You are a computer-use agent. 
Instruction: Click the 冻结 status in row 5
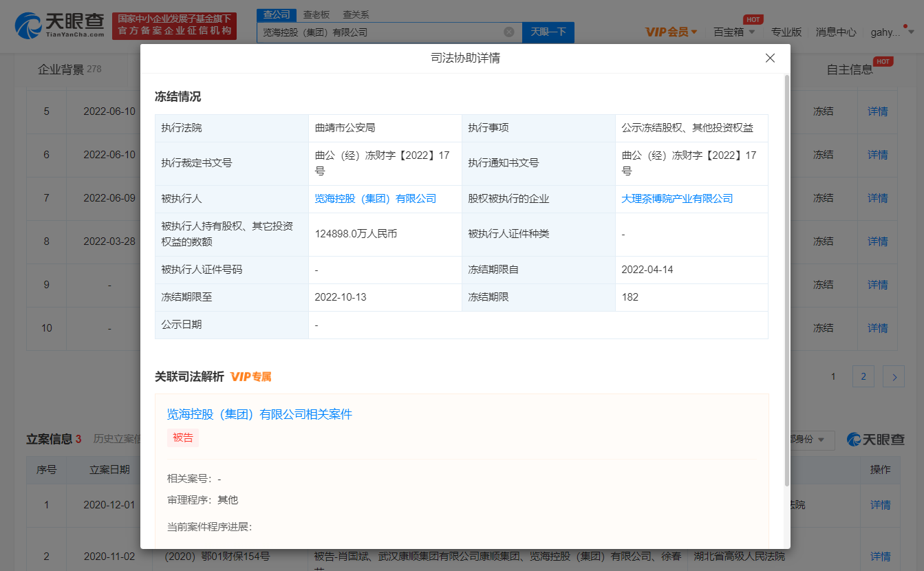click(x=823, y=111)
